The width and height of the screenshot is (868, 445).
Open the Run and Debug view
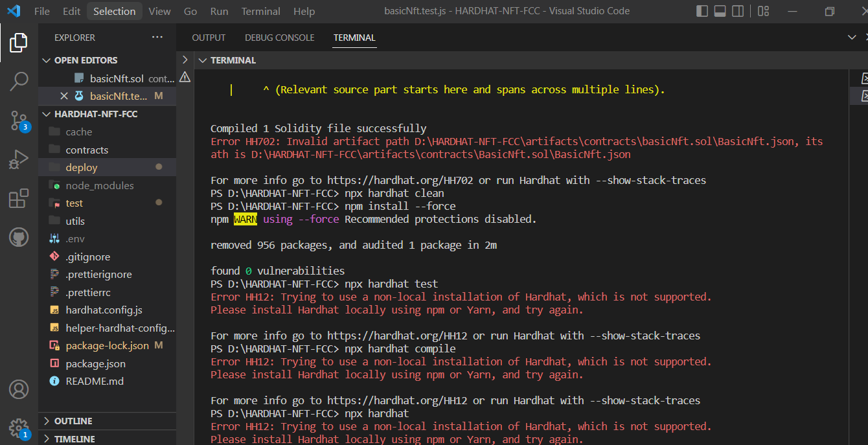pyautogui.click(x=19, y=159)
